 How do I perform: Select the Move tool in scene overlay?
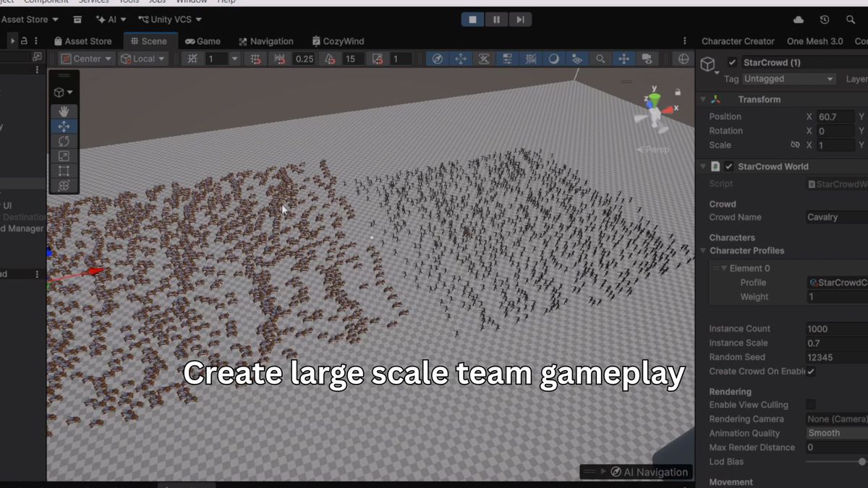(x=64, y=127)
